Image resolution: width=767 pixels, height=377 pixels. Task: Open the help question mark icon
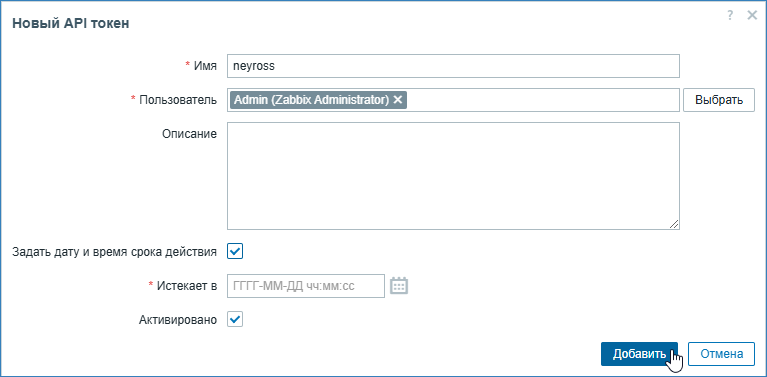[x=730, y=16]
